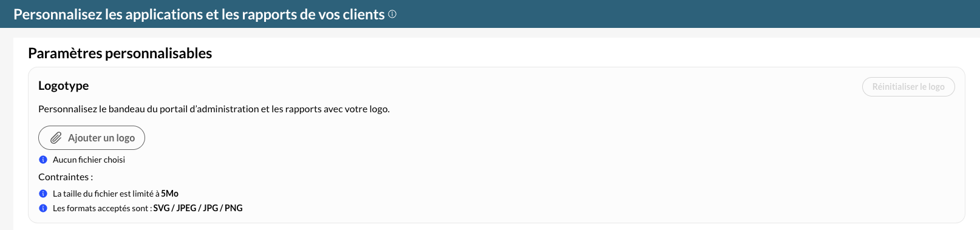Click the bold SVG / JPEG / JPG / PNG list

(x=198, y=208)
